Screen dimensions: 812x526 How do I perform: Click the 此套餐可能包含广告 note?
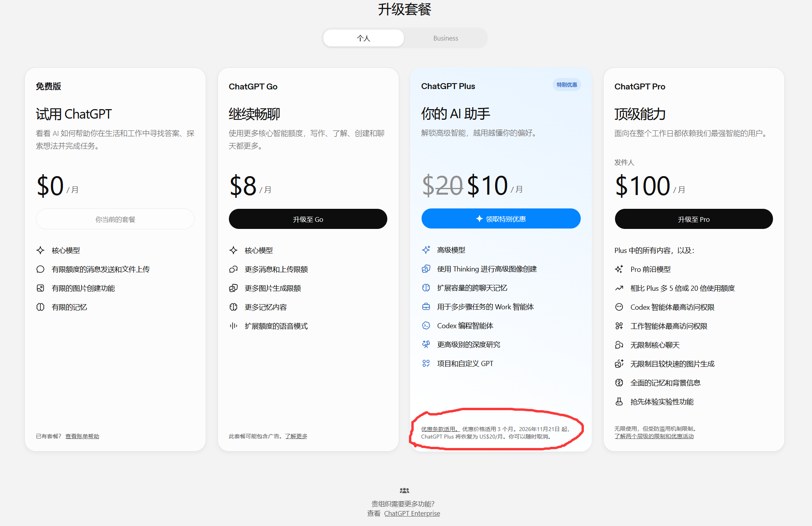pos(256,436)
